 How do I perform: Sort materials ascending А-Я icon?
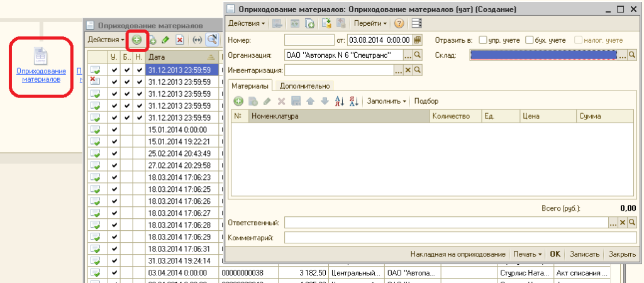point(340,101)
